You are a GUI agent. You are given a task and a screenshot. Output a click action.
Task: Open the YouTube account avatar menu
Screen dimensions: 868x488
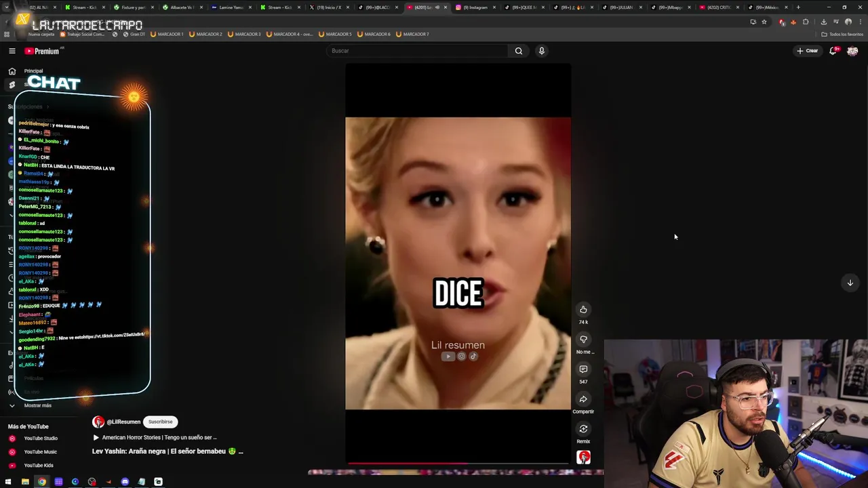pyautogui.click(x=852, y=51)
